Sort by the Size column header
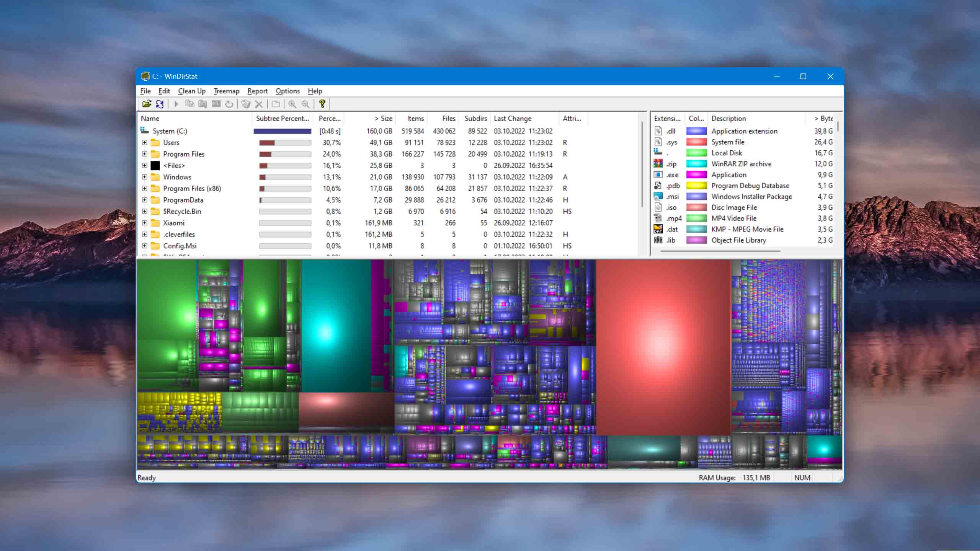980x551 pixels. 370,119
